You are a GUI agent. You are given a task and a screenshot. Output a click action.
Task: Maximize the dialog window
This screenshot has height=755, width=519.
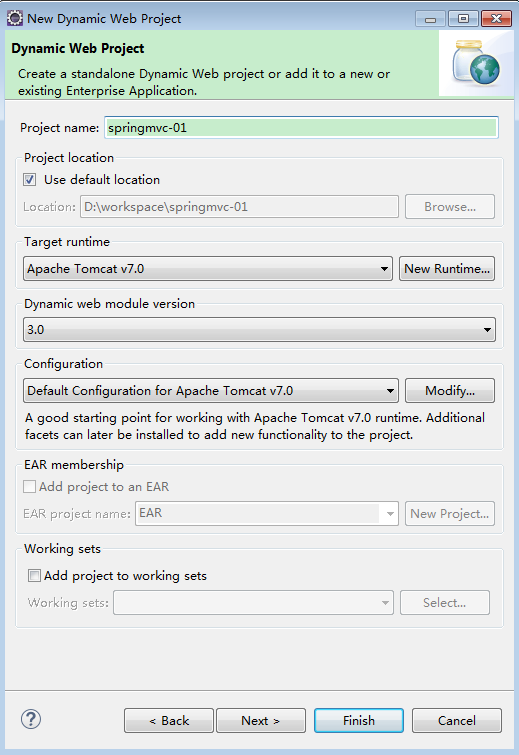(x=463, y=19)
